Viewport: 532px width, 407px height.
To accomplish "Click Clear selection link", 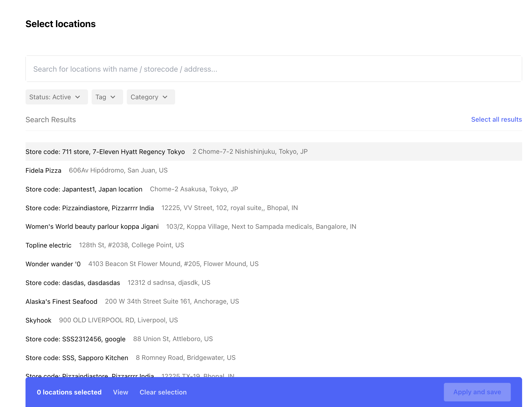I will coord(163,392).
